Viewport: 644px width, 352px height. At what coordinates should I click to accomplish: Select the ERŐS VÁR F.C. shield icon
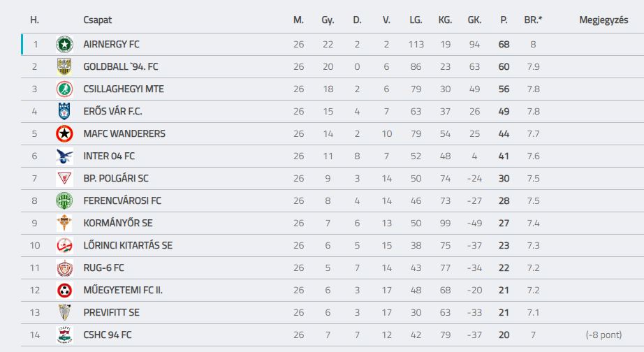coord(64,111)
